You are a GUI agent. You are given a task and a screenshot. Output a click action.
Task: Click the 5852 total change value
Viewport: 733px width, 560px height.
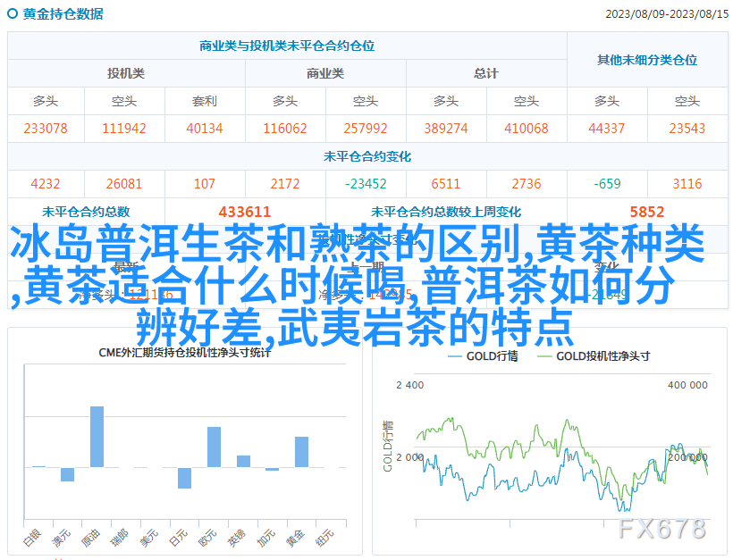point(646,212)
